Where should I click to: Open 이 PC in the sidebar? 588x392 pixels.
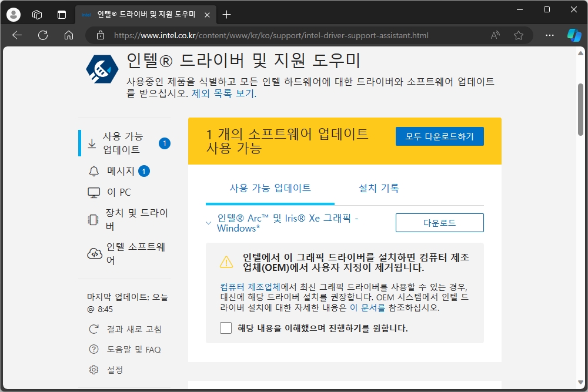[119, 192]
